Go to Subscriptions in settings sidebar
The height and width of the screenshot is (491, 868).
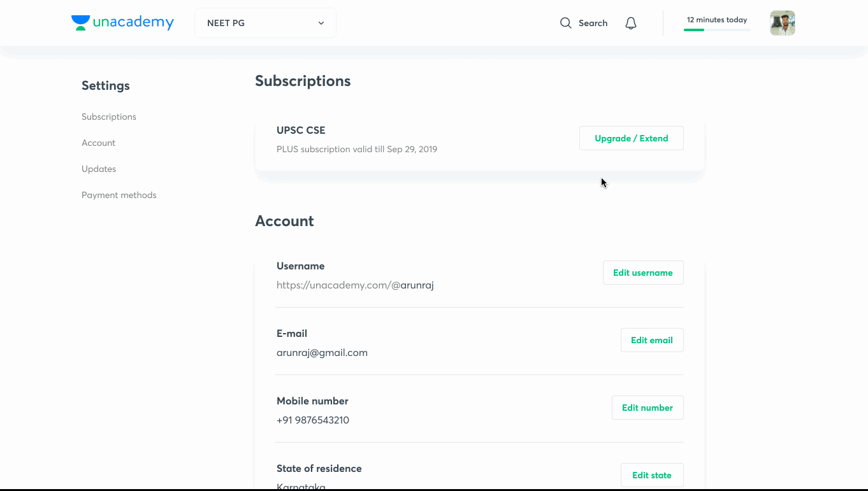[x=109, y=117]
